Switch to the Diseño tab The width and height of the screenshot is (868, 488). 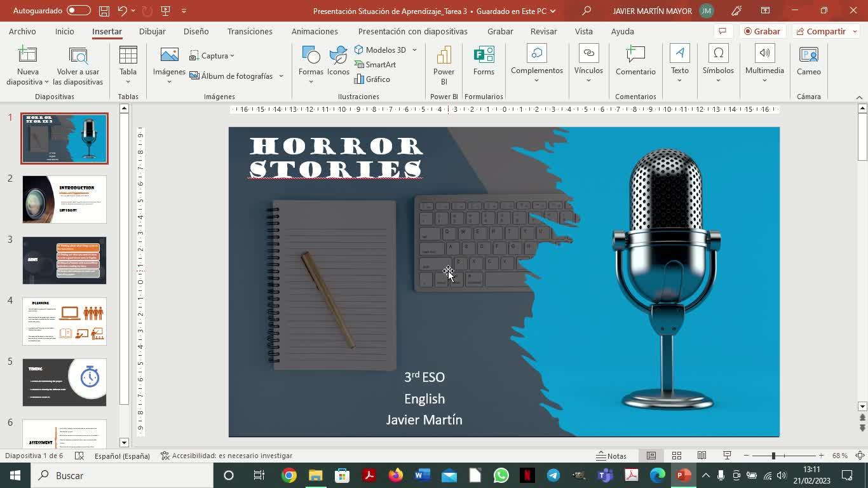coord(196,31)
